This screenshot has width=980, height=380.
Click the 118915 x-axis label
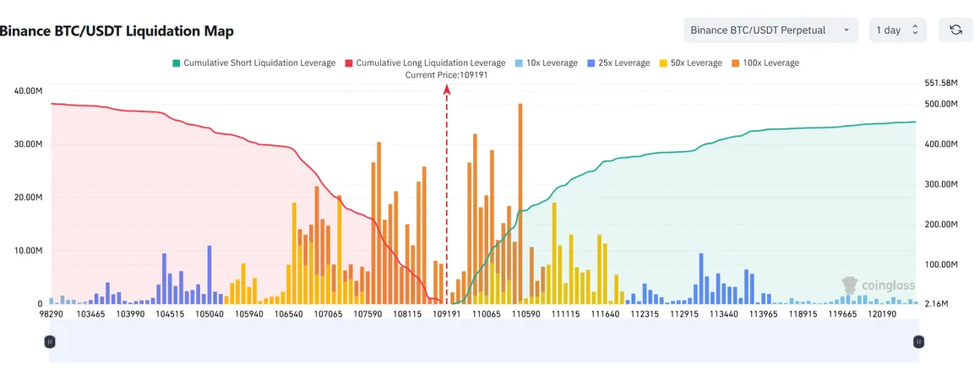tap(803, 314)
